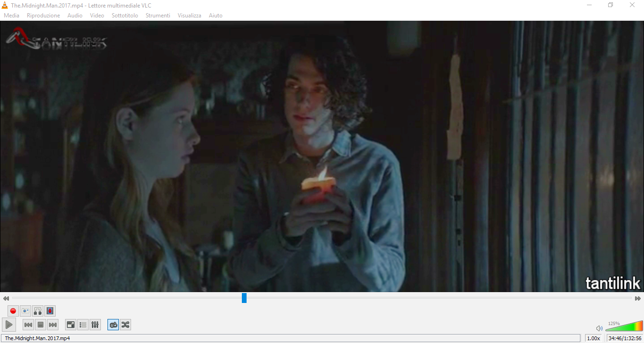Play the paused video
This screenshot has height=343, width=644.
coord(9,325)
